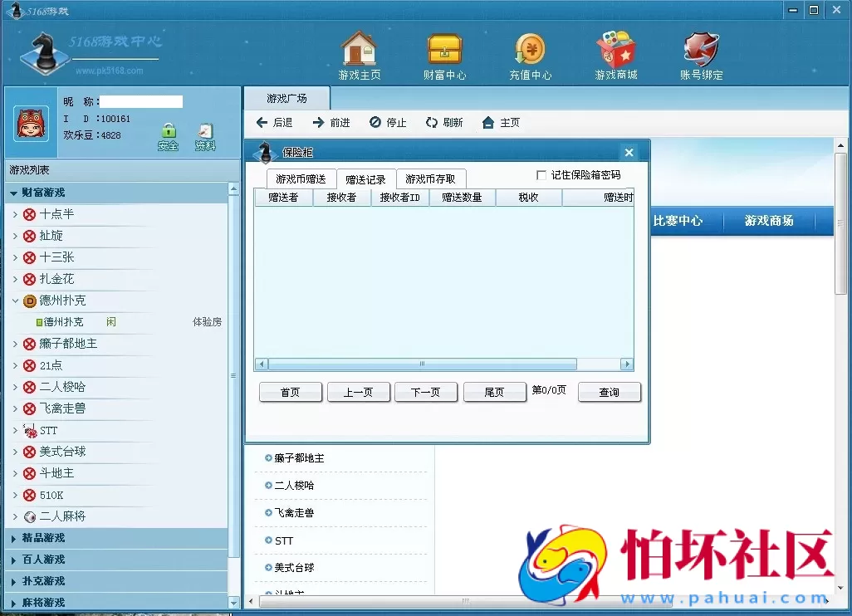Click the 刷新 refresh toolbar icon
The width and height of the screenshot is (852, 616).
point(432,123)
